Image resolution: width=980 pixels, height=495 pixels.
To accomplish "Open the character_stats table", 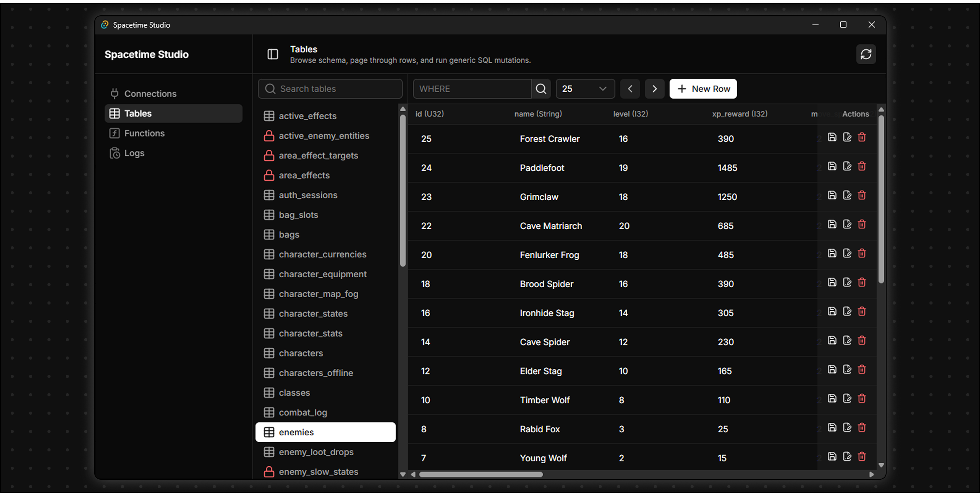I will (x=325, y=334).
